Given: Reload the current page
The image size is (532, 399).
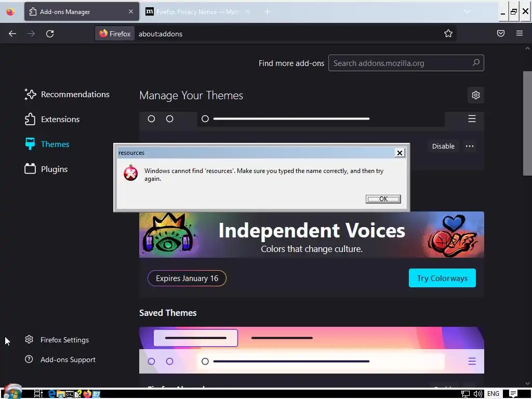Looking at the screenshot, I should pos(50,34).
